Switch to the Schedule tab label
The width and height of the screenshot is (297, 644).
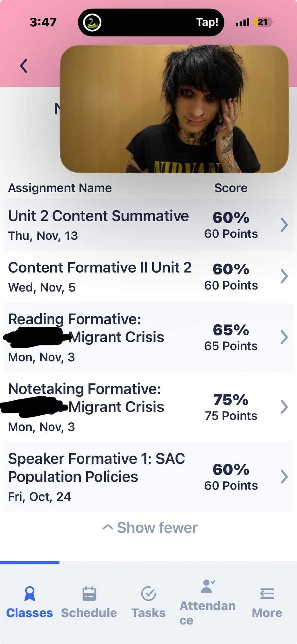[x=89, y=613]
